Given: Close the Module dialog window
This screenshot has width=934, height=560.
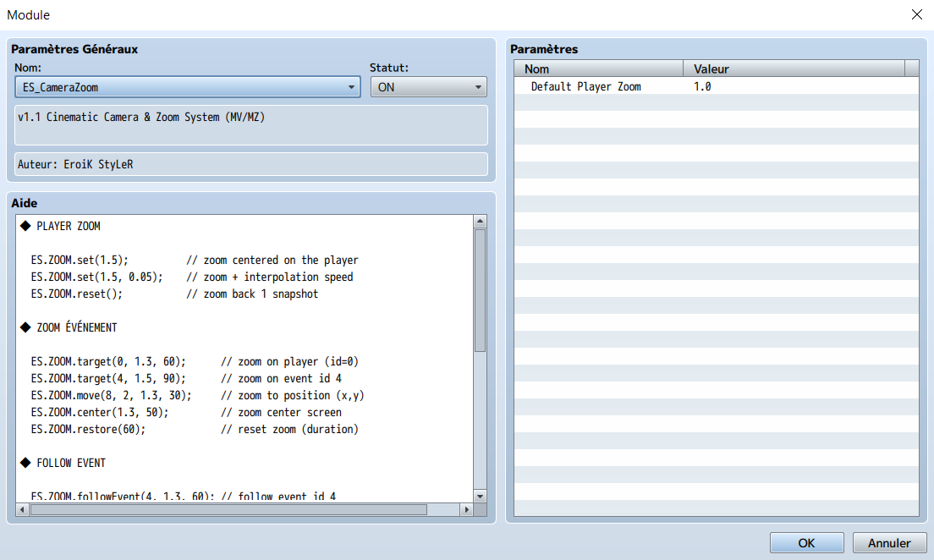Looking at the screenshot, I should tap(917, 14).
